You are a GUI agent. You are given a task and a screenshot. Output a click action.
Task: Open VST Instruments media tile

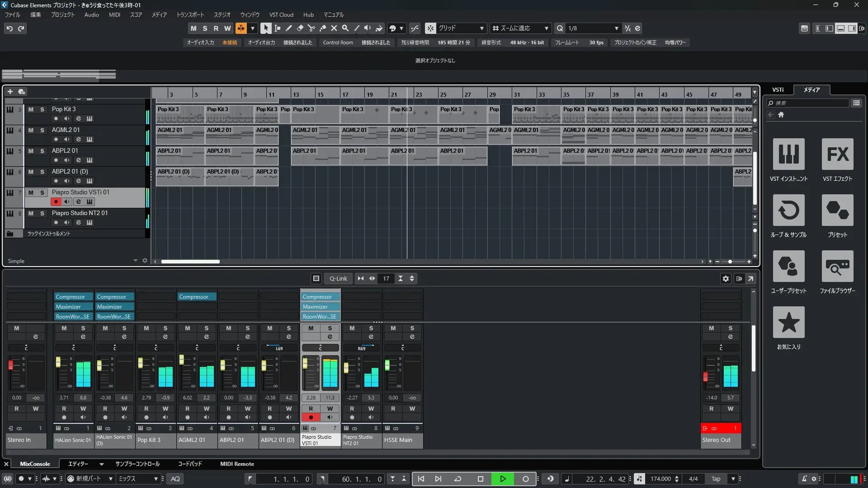788,154
